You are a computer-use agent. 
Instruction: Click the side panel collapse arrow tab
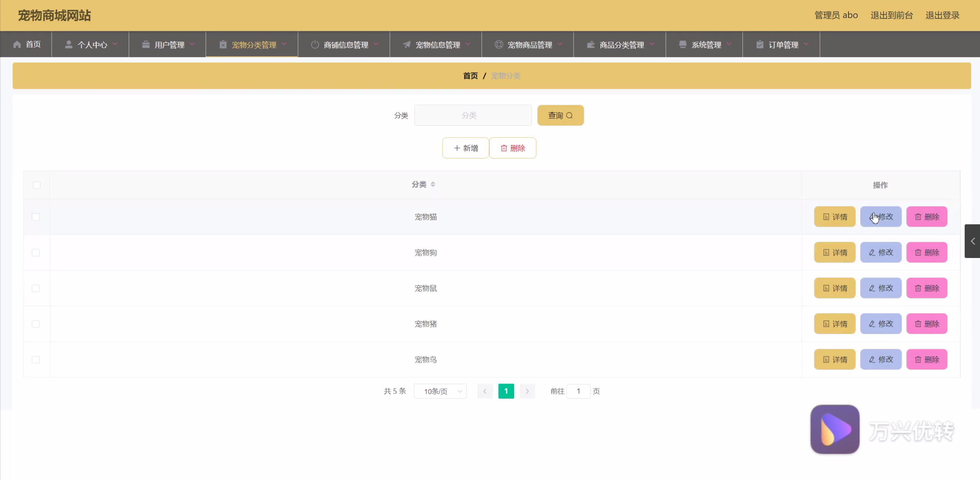(972, 241)
